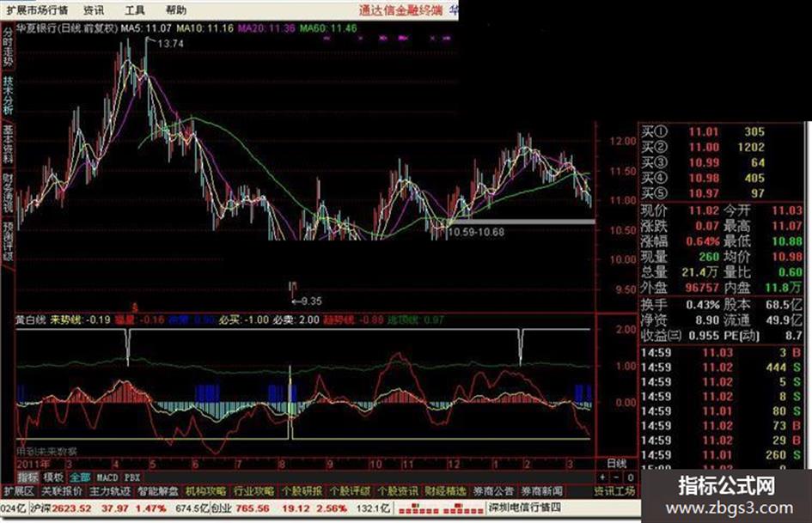This screenshot has width=812, height=523.
Task: Open the 券商公告 tab
Action: tap(493, 491)
